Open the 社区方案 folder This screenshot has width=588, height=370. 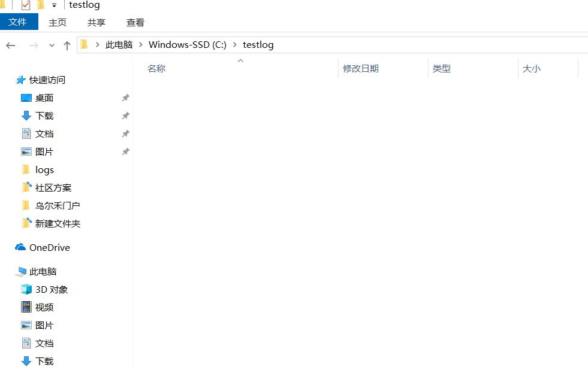(x=53, y=187)
